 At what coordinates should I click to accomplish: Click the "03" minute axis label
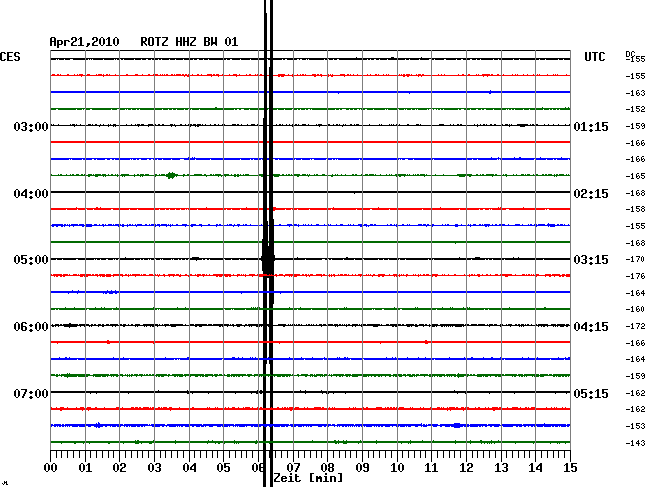click(154, 468)
